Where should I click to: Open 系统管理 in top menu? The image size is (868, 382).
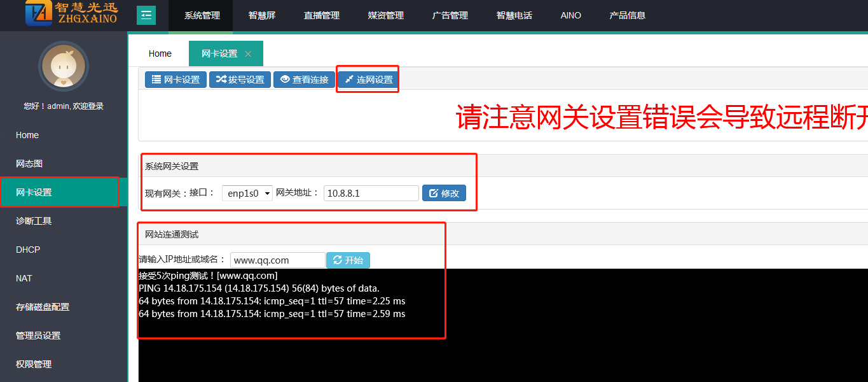tap(202, 15)
